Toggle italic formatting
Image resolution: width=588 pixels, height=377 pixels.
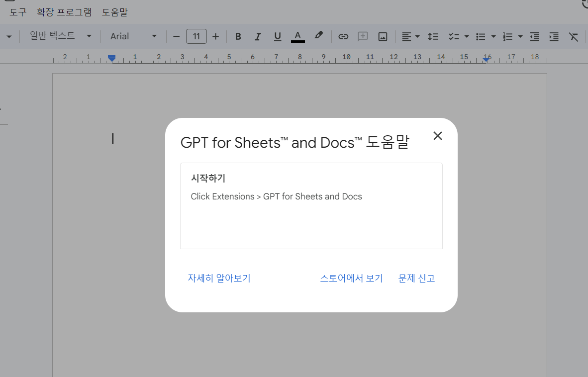click(258, 36)
